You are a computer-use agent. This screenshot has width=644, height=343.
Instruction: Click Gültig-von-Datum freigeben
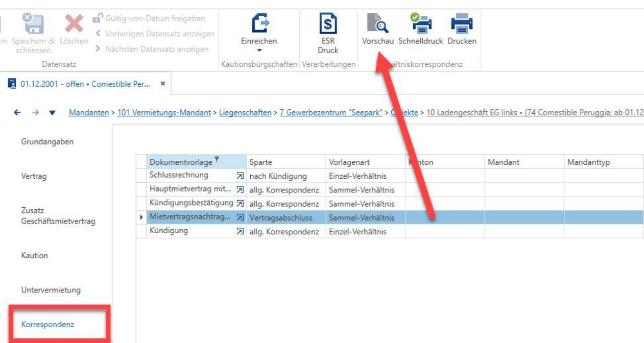click(149, 18)
